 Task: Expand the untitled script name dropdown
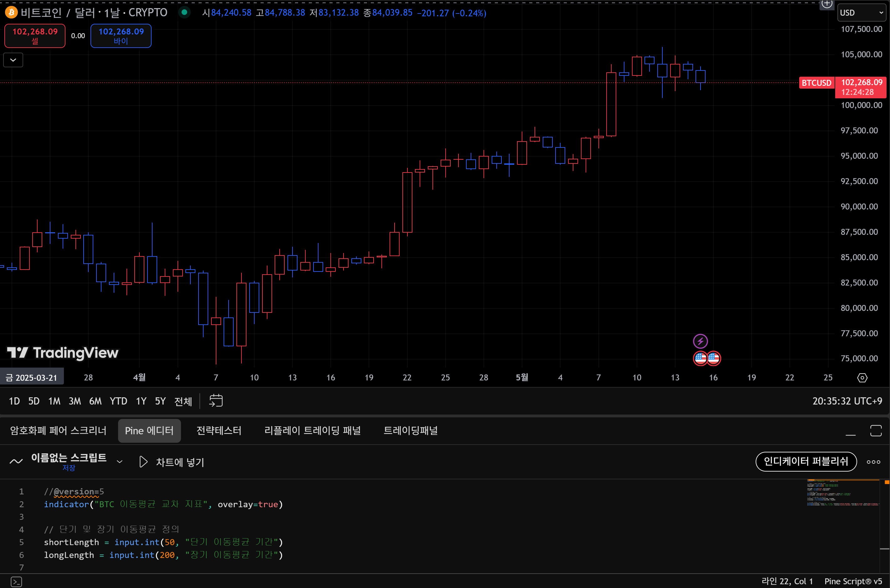(x=120, y=462)
